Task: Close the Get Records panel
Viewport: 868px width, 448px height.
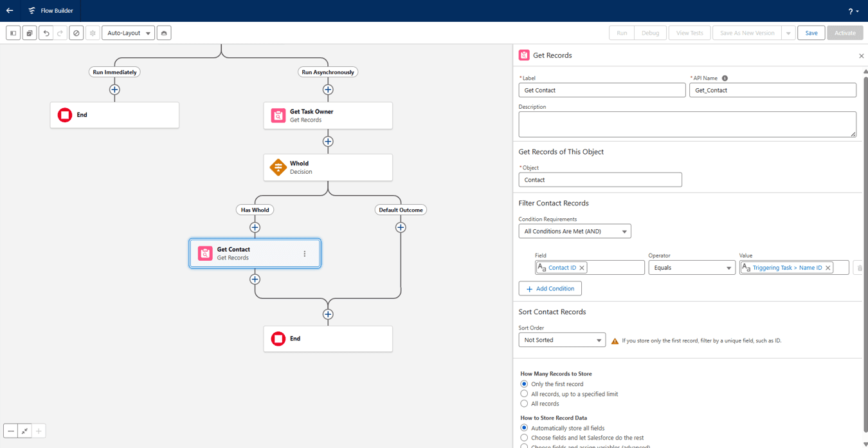Action: (862, 56)
